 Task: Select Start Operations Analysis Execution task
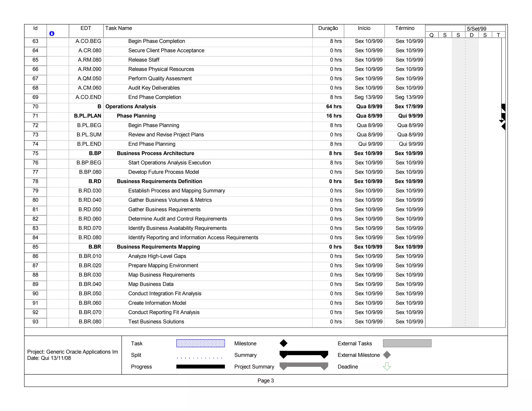pyautogui.click(x=169, y=163)
